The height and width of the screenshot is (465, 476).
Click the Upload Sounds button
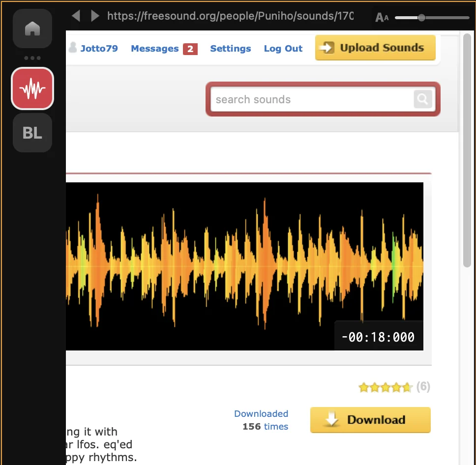tap(375, 48)
